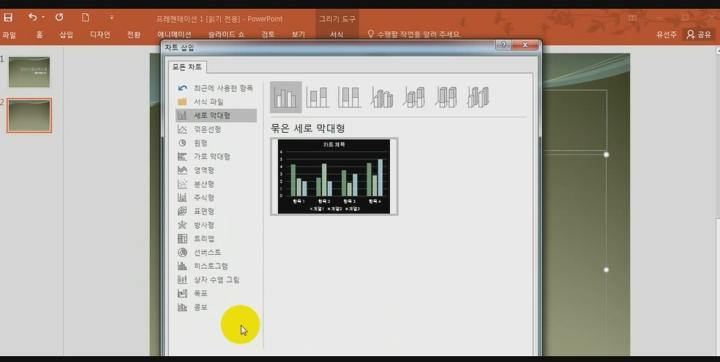720x362 pixels.
Task: Switch to the 슬라이드 쇼 ribbon tab
Action: (x=226, y=34)
